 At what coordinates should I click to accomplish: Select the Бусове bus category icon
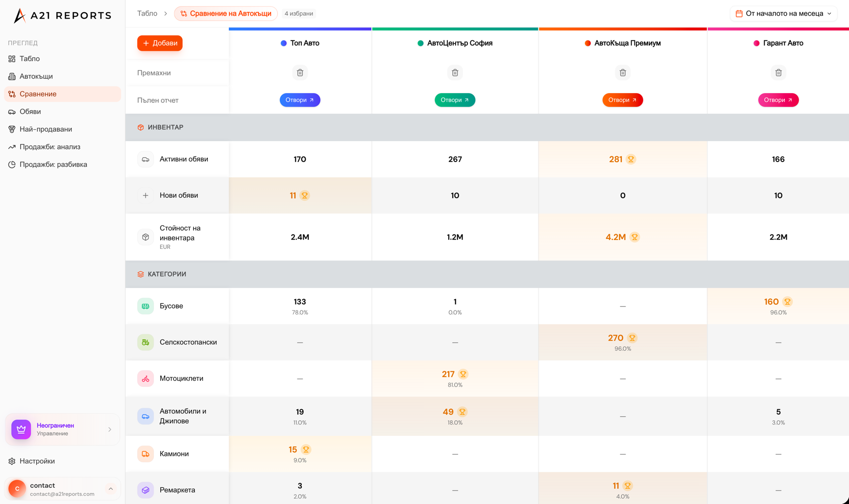coord(146,306)
